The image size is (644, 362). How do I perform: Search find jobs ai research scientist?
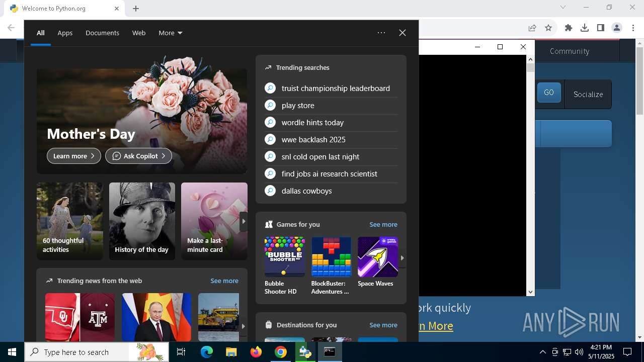(331, 174)
